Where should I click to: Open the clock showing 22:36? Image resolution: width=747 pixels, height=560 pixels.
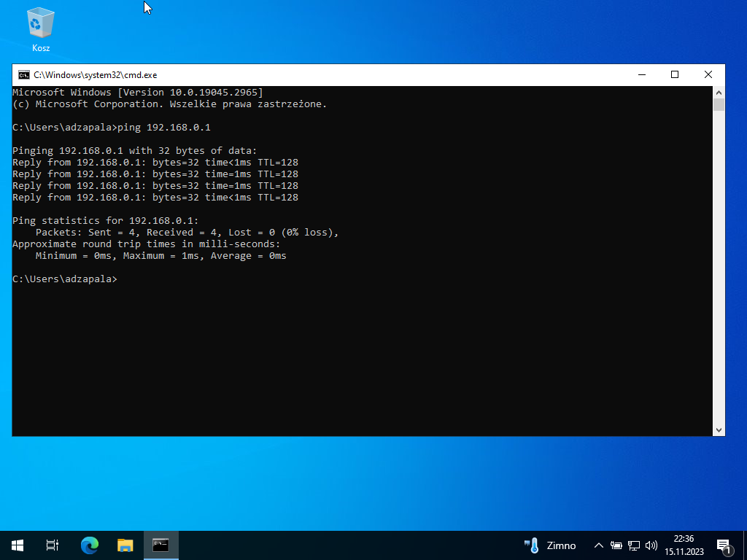click(684, 545)
